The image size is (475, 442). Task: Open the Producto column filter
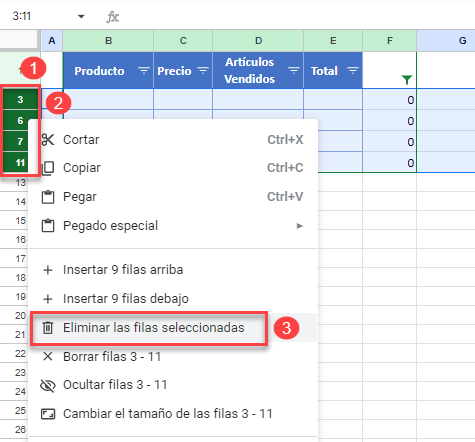pos(144,71)
